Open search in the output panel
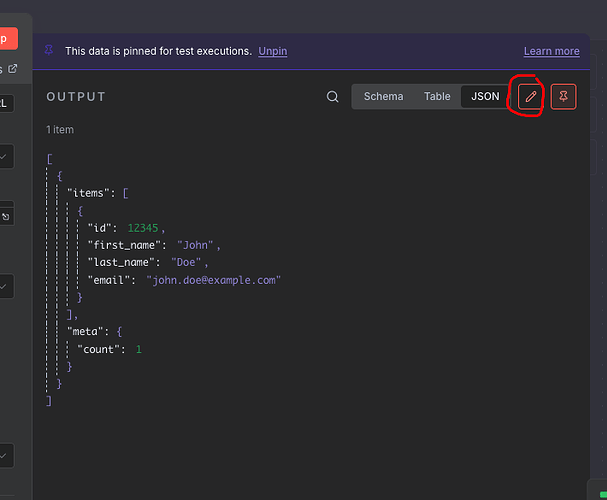Screen dimensions: 607x500 [332, 97]
